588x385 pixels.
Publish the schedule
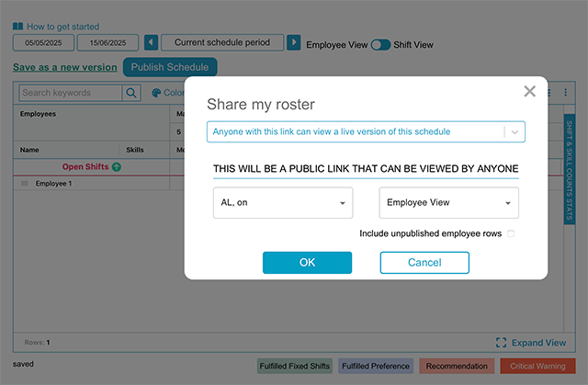coord(170,67)
